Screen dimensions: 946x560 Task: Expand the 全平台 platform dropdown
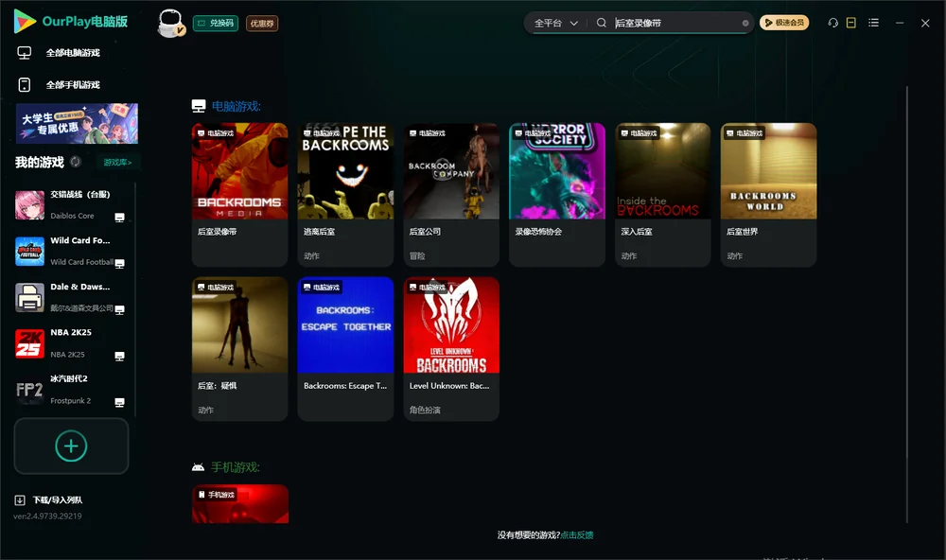(555, 23)
